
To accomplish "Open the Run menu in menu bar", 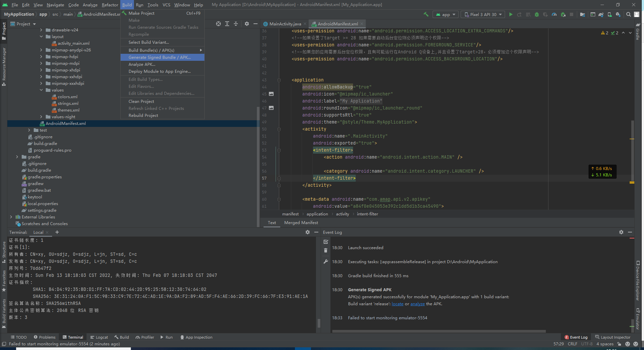I will pyautogui.click(x=140, y=5).
